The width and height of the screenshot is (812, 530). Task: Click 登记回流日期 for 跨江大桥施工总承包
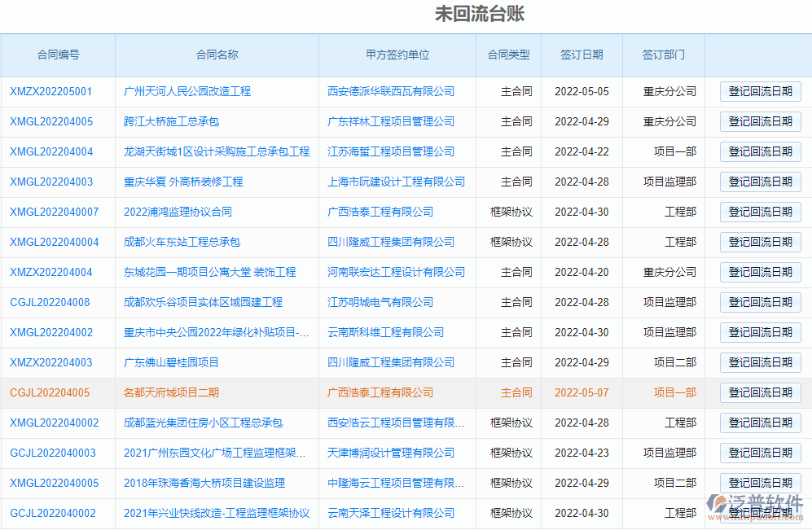(x=760, y=121)
